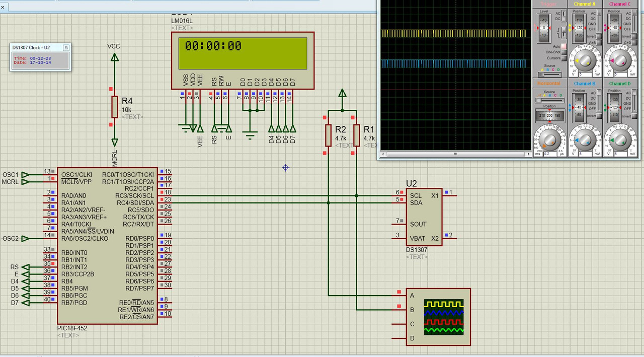Click the Date: 17-10-14 readout

click(32, 62)
